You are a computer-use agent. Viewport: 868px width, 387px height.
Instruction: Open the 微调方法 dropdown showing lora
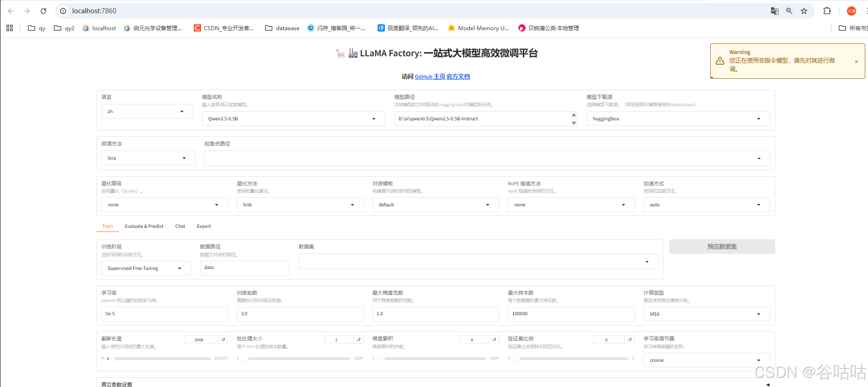pos(148,158)
